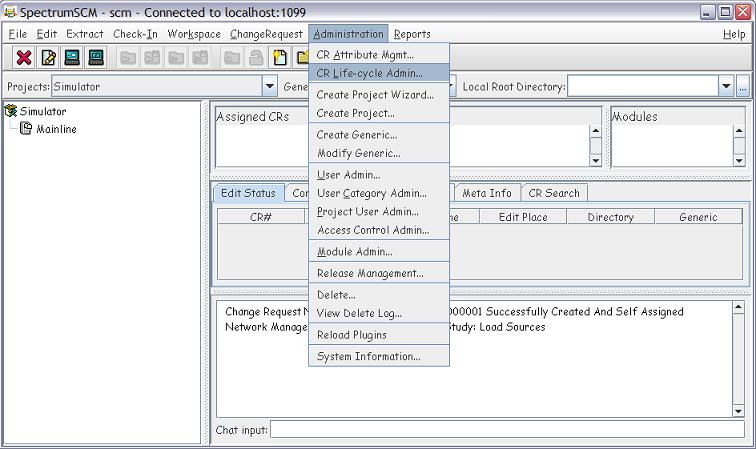
Task: Select Create Project... menu item
Action: pos(379,113)
